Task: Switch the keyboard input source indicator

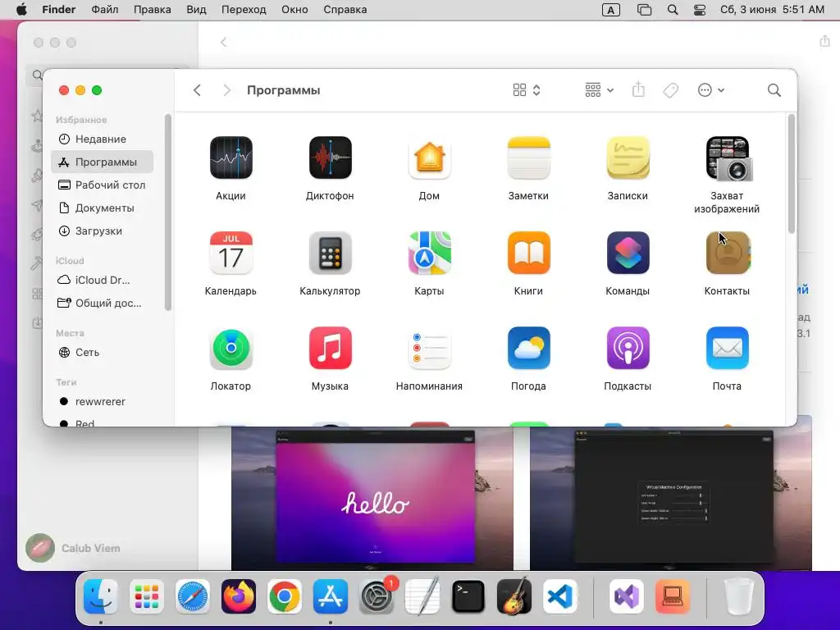Action: (610, 10)
